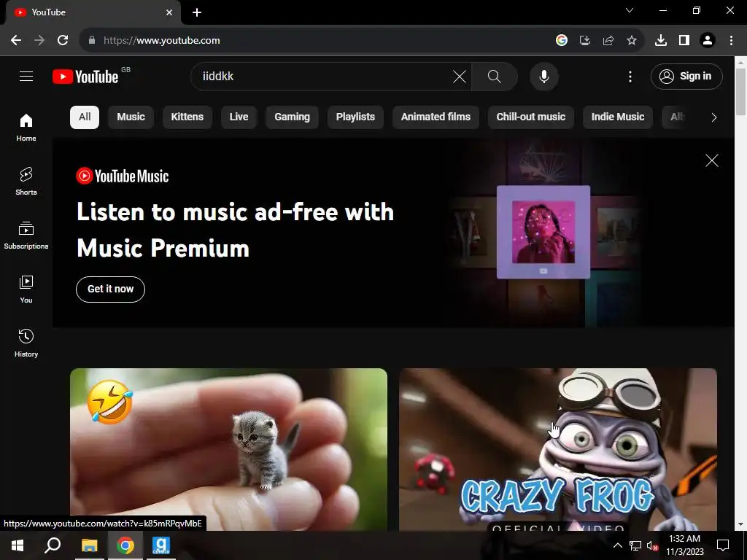Show hidden system tray icons
Viewport: 747px width, 560px height.
pos(617,545)
